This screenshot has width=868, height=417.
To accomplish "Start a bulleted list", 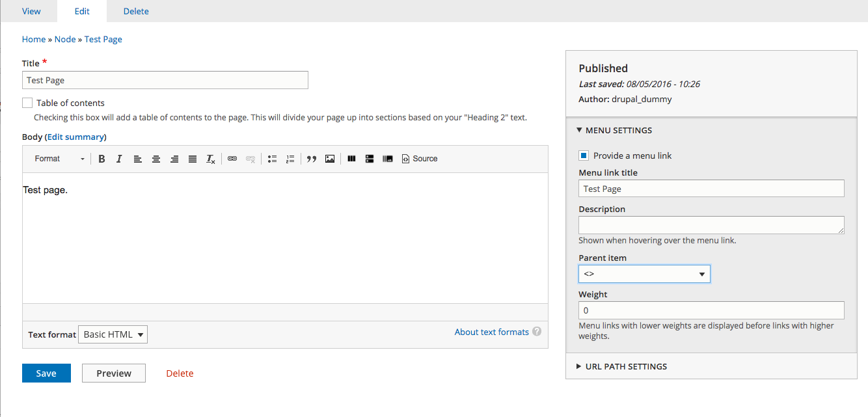I will point(272,158).
